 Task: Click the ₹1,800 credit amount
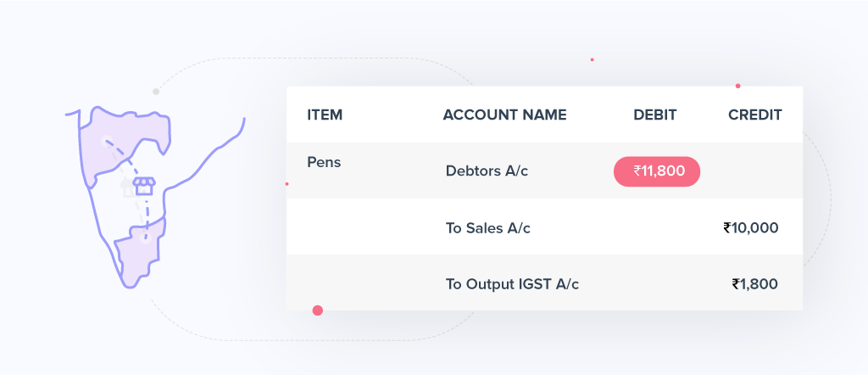(x=754, y=284)
